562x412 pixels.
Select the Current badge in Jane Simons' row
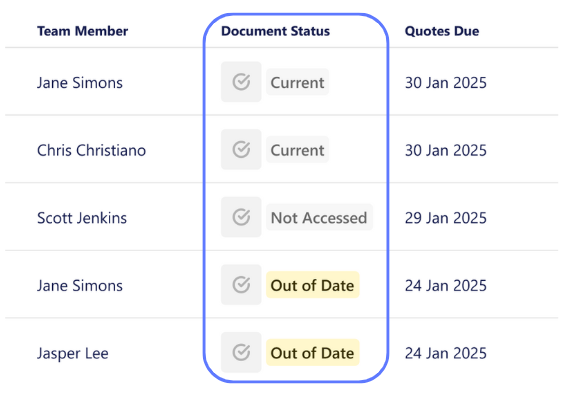(297, 82)
